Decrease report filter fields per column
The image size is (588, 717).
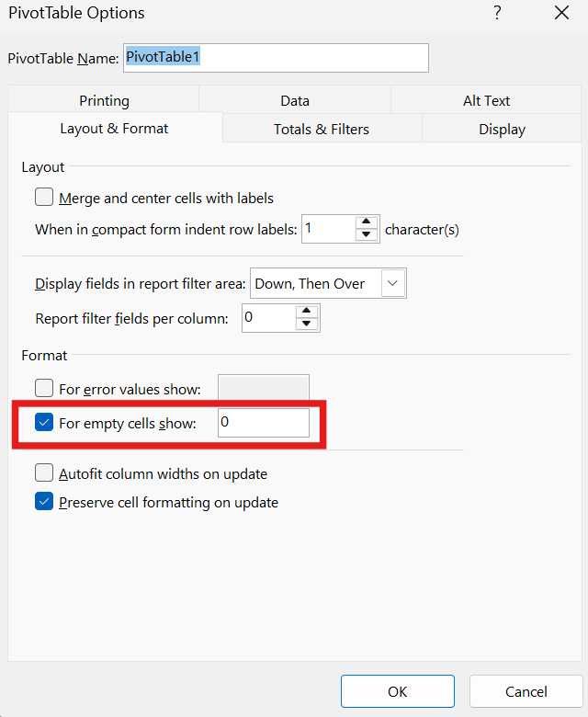pos(307,324)
